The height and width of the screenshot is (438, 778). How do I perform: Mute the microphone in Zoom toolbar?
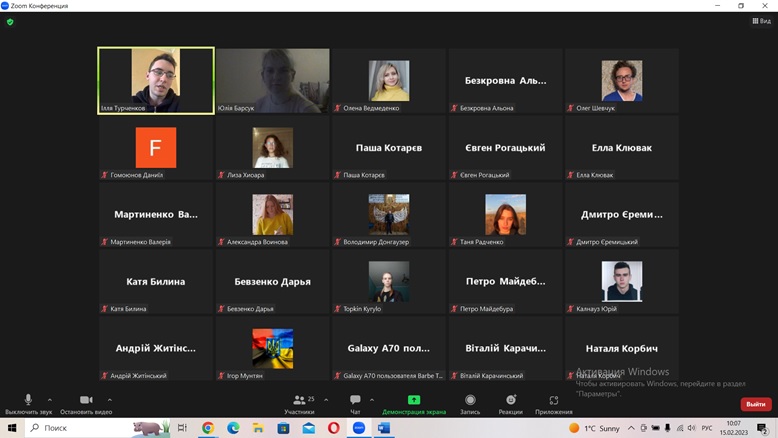pos(28,400)
